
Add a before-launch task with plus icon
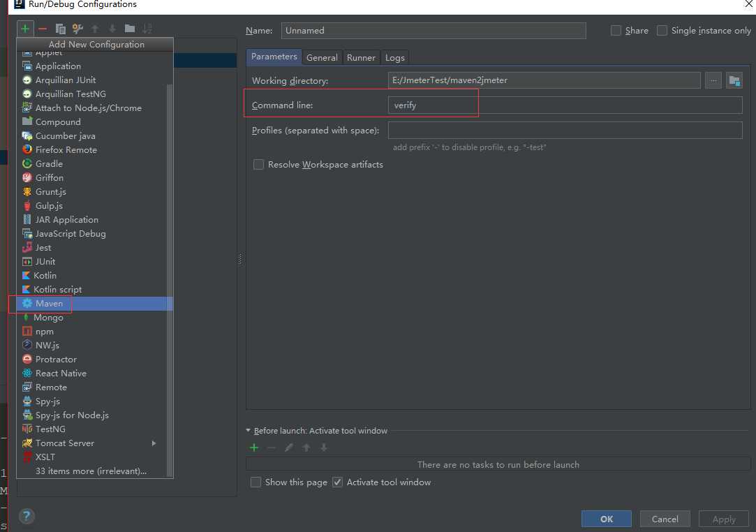254,448
